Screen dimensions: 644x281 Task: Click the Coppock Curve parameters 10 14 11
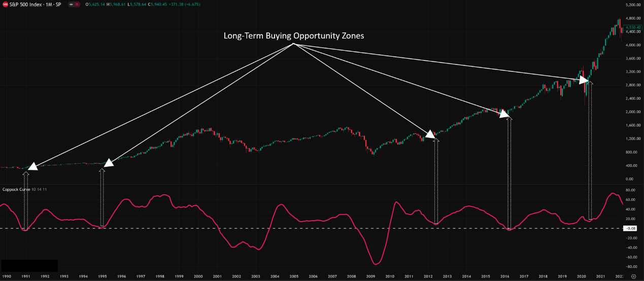click(x=40, y=189)
